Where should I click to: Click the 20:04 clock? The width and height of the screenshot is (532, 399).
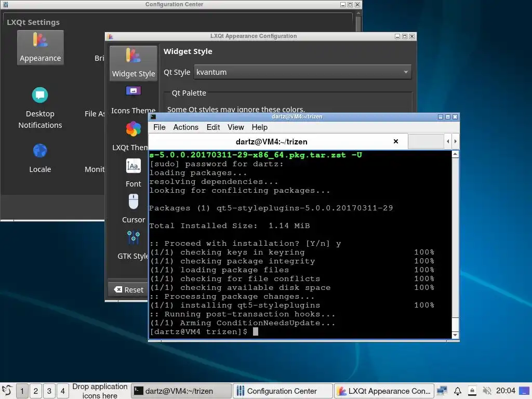(x=506, y=391)
